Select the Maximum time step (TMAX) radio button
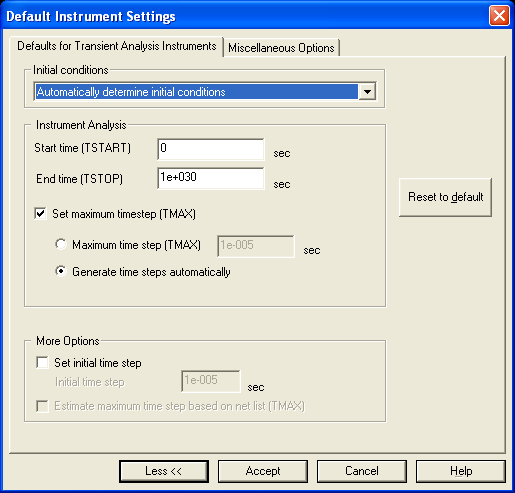Viewport: 515px width, 493px height. (x=61, y=244)
